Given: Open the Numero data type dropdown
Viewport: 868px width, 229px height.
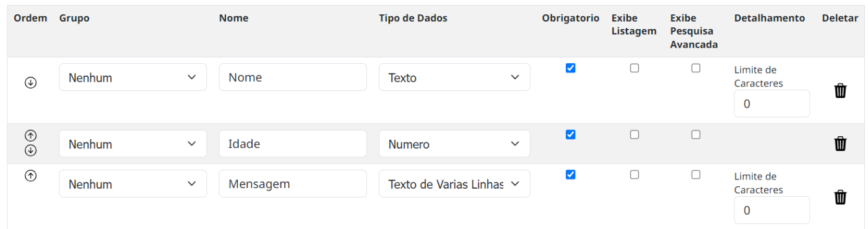Looking at the screenshot, I should point(454,144).
